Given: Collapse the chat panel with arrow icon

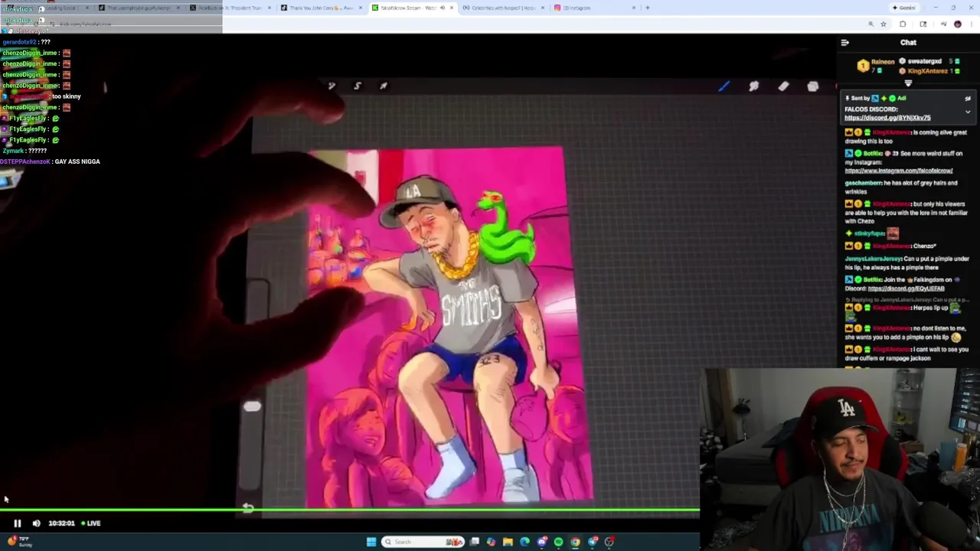Looking at the screenshot, I should pyautogui.click(x=845, y=43).
